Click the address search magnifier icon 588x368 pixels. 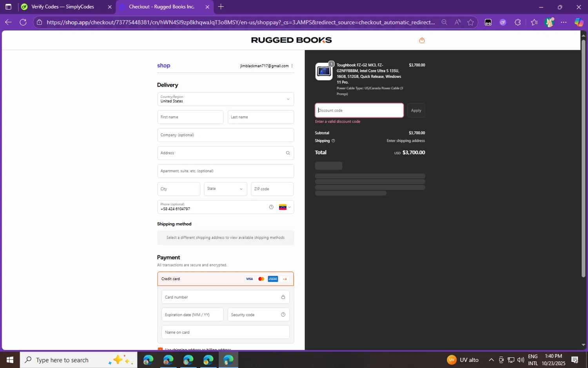(x=288, y=153)
